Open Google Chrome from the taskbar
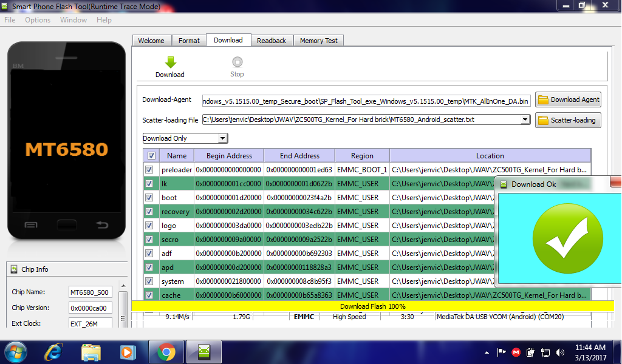 point(166,351)
